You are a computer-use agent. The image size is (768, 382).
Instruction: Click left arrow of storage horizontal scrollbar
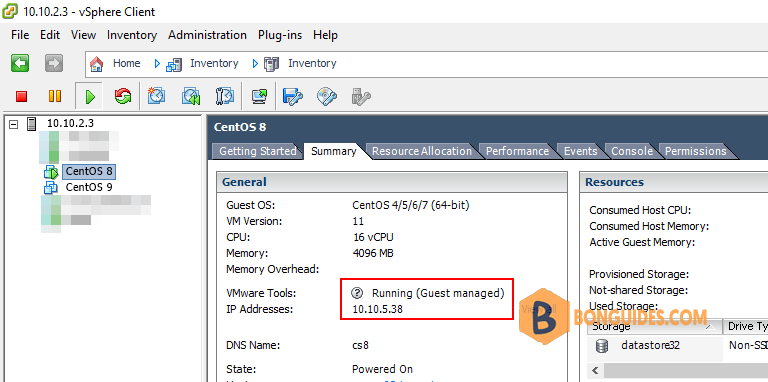pyautogui.click(x=596, y=370)
